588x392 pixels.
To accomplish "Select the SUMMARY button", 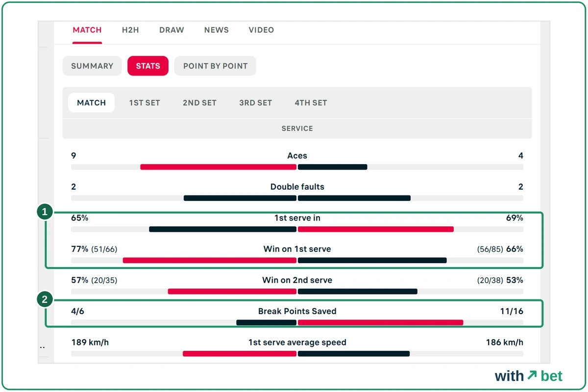I will tap(92, 66).
